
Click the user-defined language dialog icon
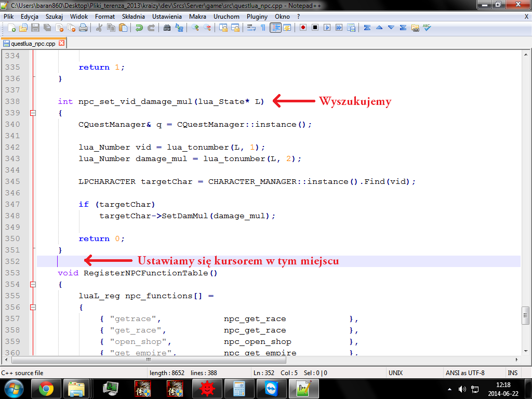pyautogui.click(x=287, y=28)
